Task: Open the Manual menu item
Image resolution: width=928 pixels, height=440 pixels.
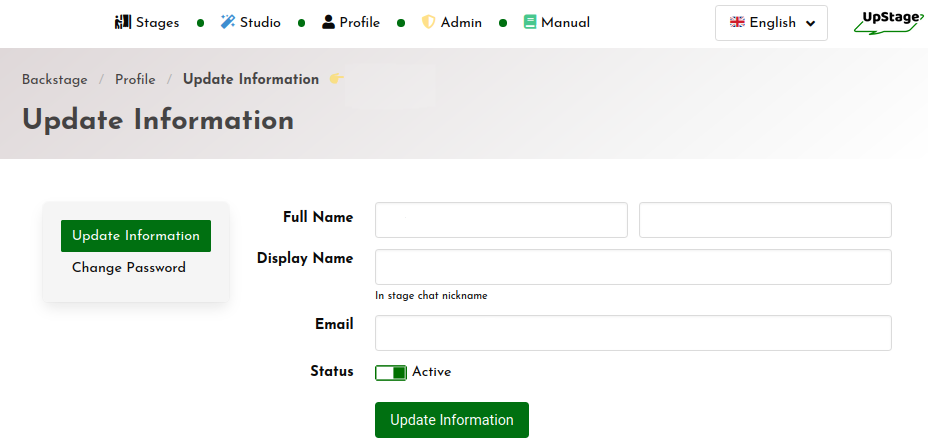Action: tap(556, 23)
